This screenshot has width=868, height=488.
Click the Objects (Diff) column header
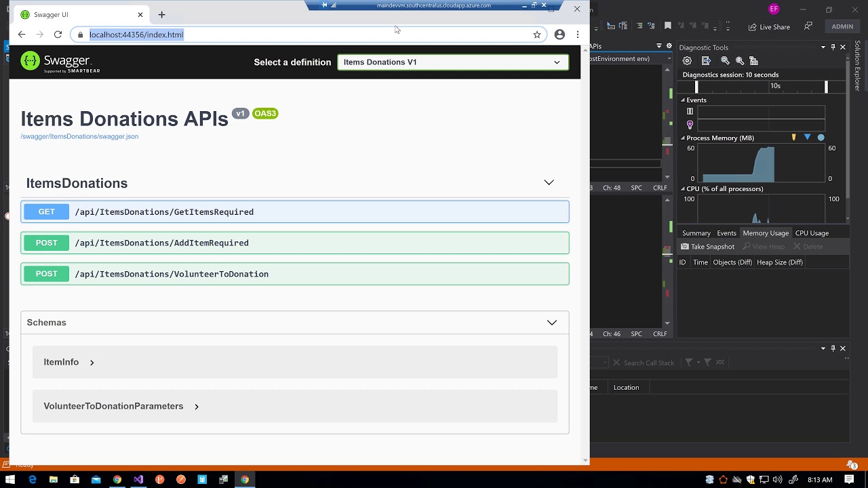[732, 262]
